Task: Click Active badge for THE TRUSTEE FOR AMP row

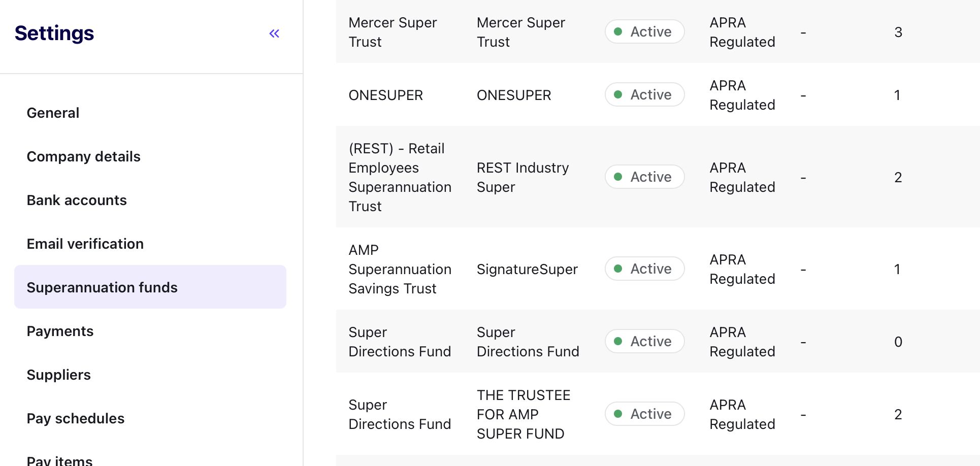Action: (x=645, y=414)
